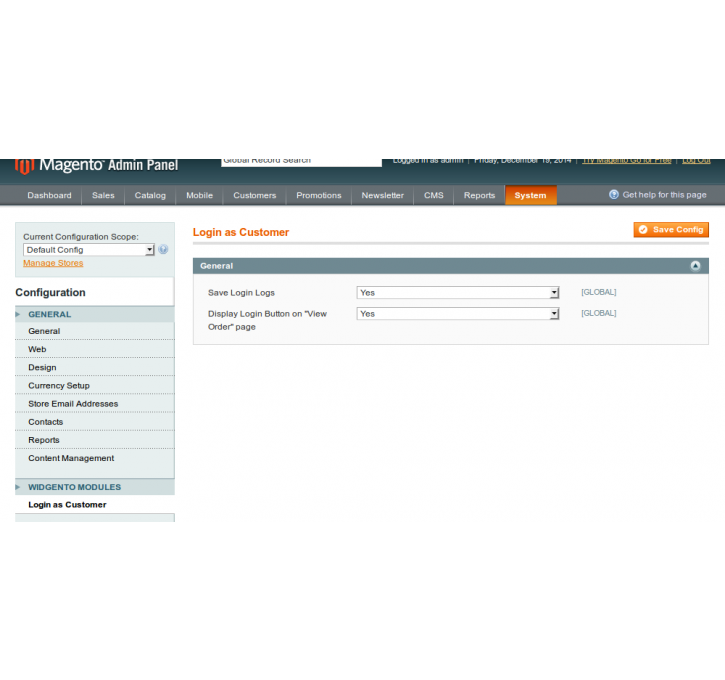
Task: Click the Global Record Search field
Action: tap(301, 162)
